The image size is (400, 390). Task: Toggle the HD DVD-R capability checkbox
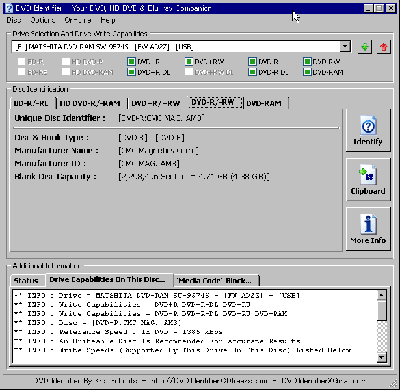click(x=66, y=61)
